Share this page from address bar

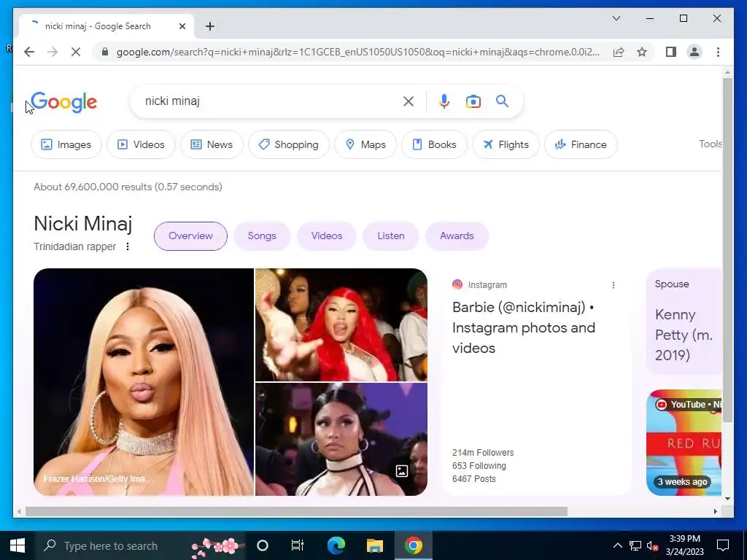click(619, 52)
